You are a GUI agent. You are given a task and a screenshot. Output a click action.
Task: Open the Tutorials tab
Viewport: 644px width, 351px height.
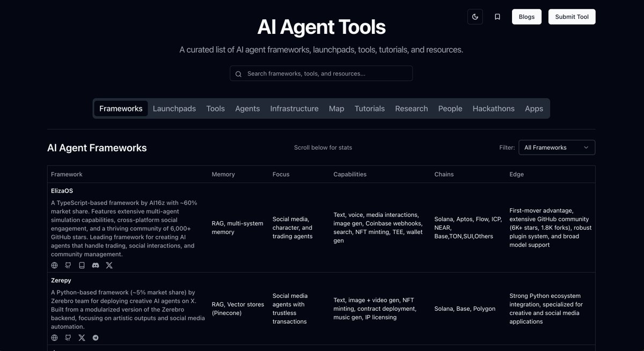(370, 108)
